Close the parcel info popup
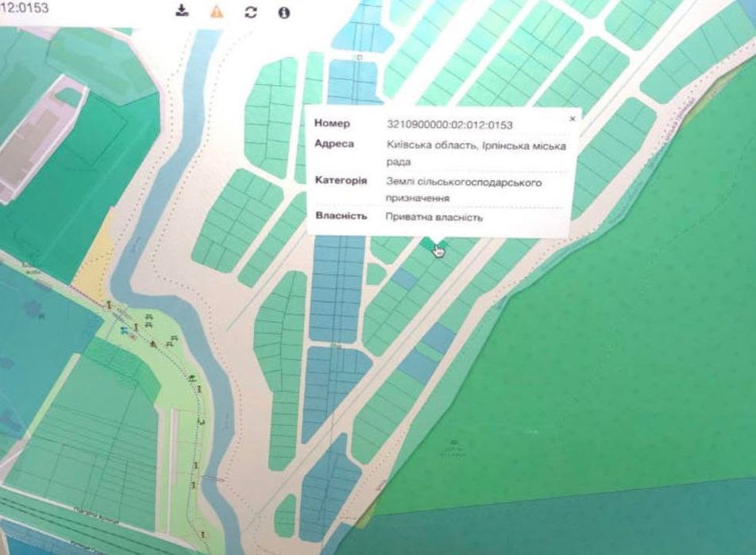The image size is (756, 555). point(573,118)
